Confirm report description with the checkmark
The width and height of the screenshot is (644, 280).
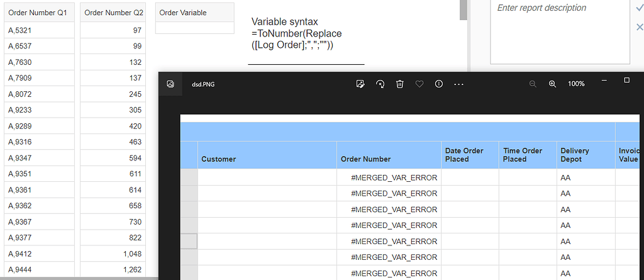click(x=640, y=8)
